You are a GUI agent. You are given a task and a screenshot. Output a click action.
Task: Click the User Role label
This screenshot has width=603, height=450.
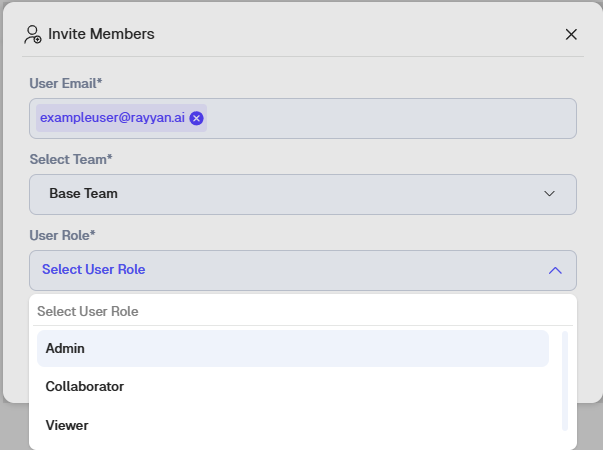[x=62, y=235]
